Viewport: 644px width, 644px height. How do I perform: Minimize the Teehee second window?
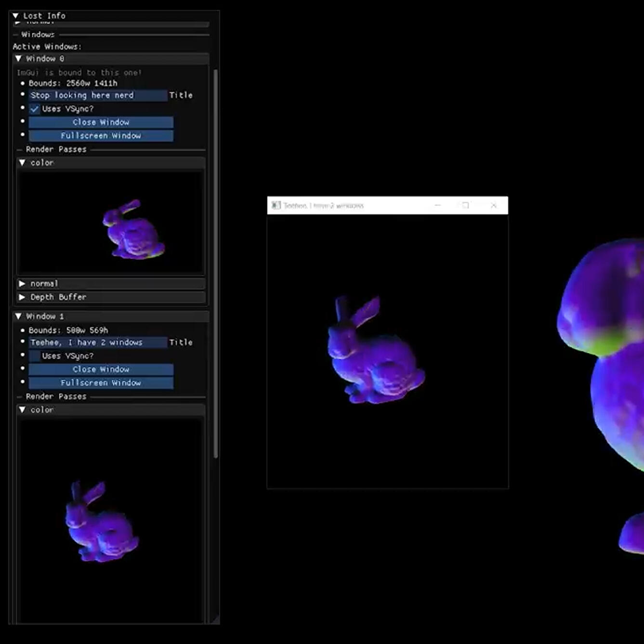click(437, 205)
